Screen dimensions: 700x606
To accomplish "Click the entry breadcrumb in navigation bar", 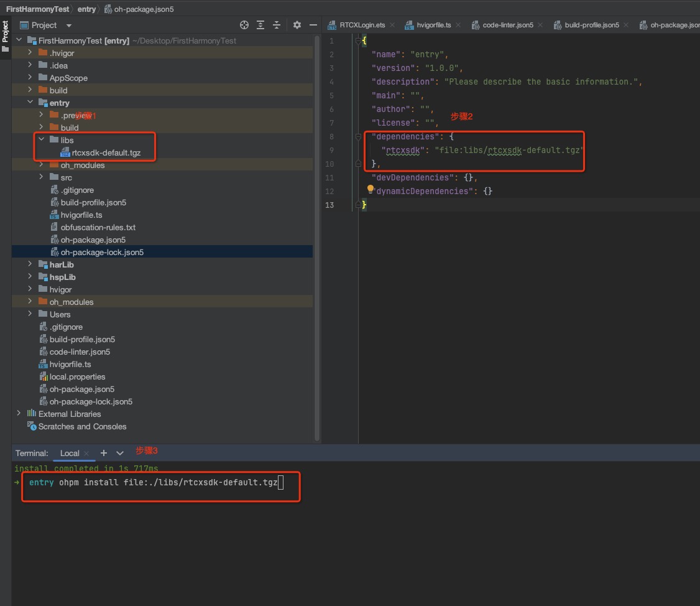I will [x=86, y=9].
